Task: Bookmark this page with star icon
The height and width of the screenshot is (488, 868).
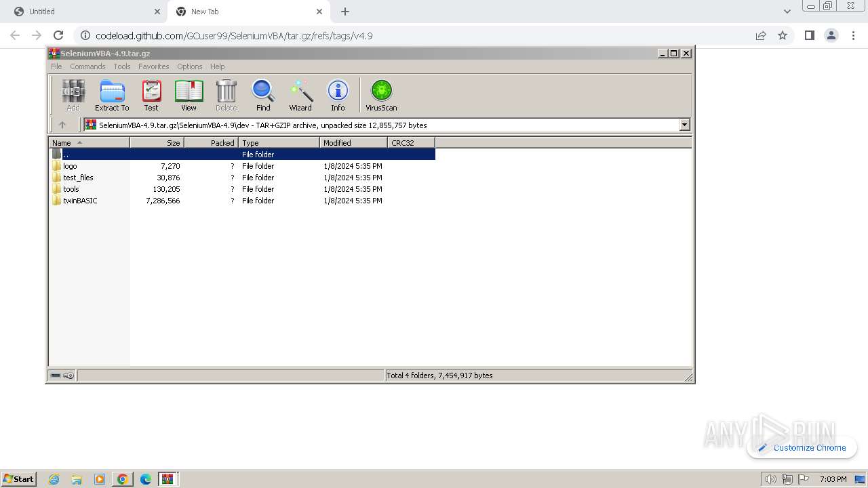Action: [783, 35]
